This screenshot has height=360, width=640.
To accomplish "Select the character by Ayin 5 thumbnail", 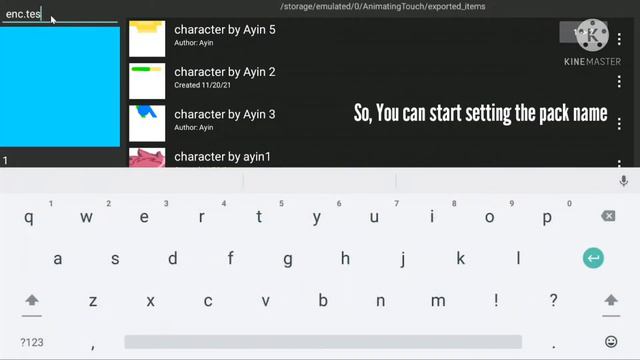I will [147, 39].
